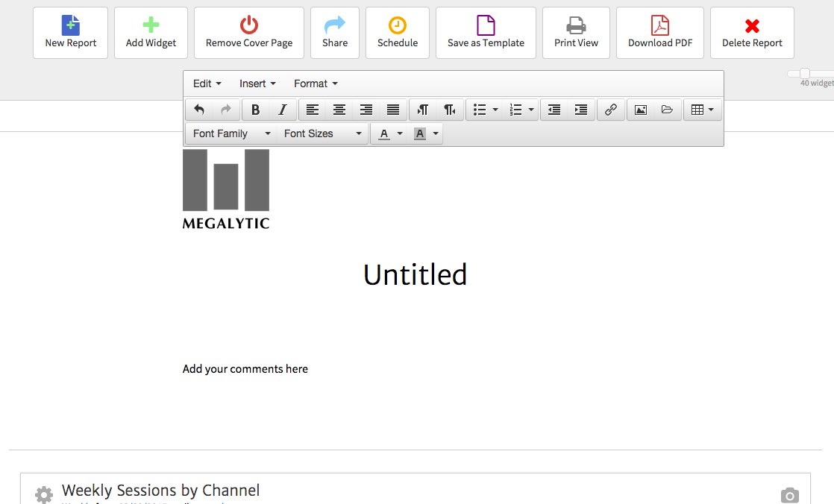Click the Undo icon in the editor toolbar
This screenshot has width=834, height=504.
coord(199,110)
